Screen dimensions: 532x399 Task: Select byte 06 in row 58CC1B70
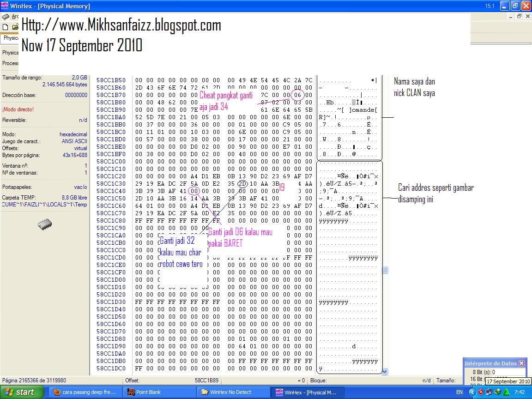pos(297,95)
